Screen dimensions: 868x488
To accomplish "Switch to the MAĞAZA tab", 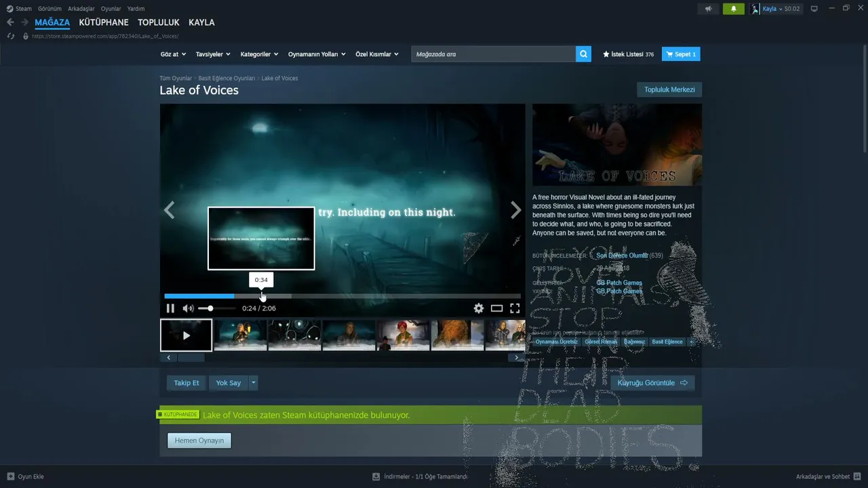I will point(52,22).
